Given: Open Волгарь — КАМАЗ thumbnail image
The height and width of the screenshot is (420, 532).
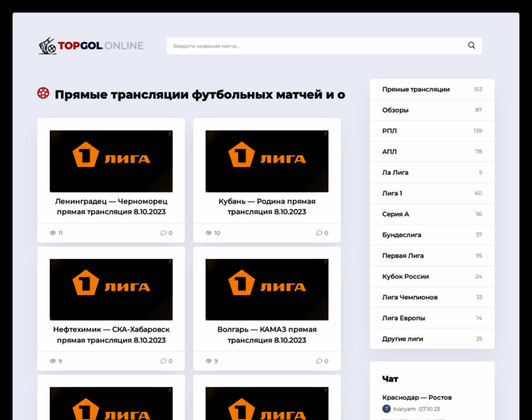Looking at the screenshot, I should coord(267,289).
